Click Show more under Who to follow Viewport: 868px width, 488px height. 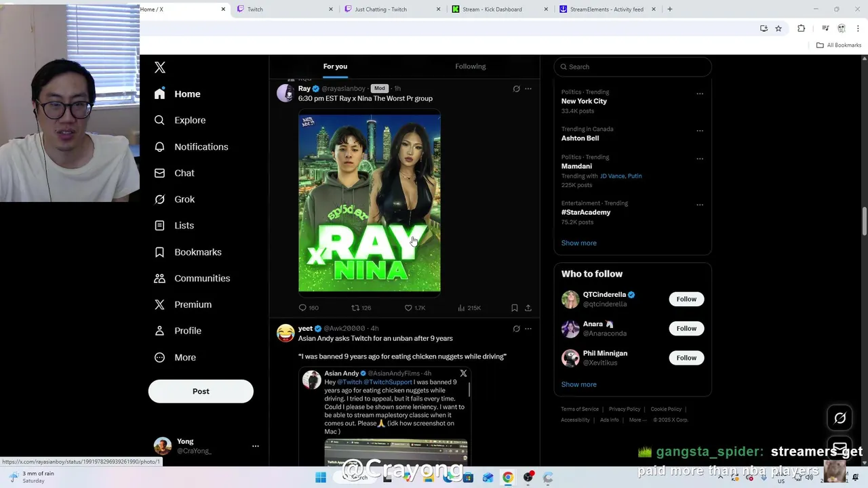[x=578, y=384]
